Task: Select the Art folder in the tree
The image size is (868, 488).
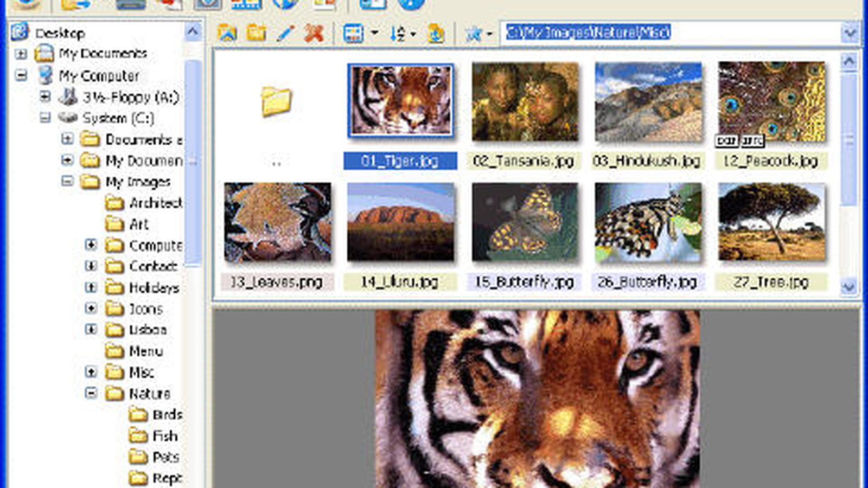Action: pyautogui.click(x=139, y=224)
